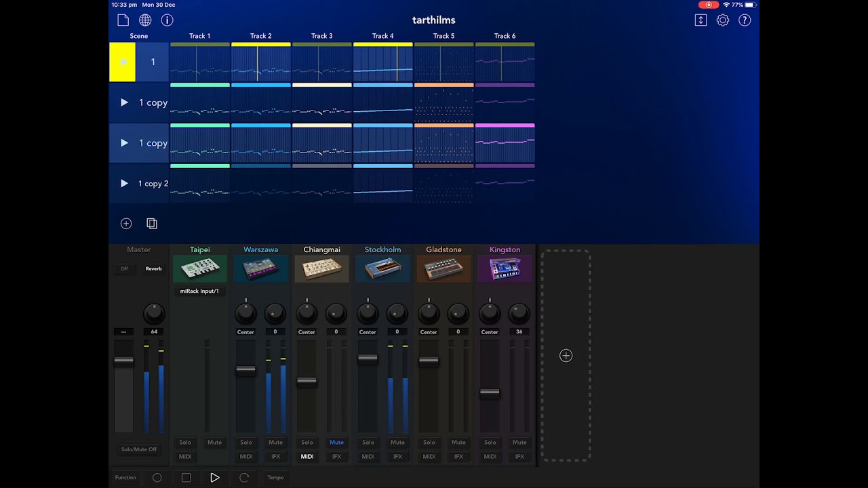
Task: Open the Stockholm drum machine icon
Action: [x=383, y=268]
